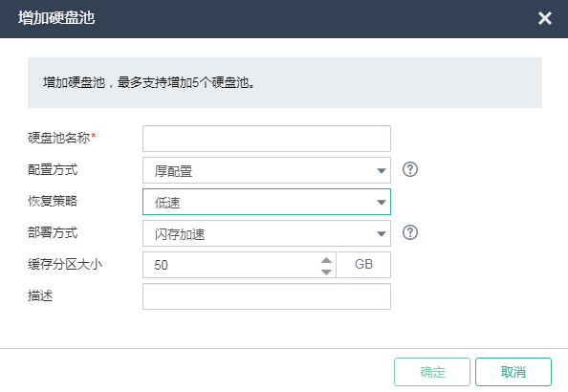Select the 低速 recovery strategy box
This screenshot has height=392, width=568.
[267, 202]
